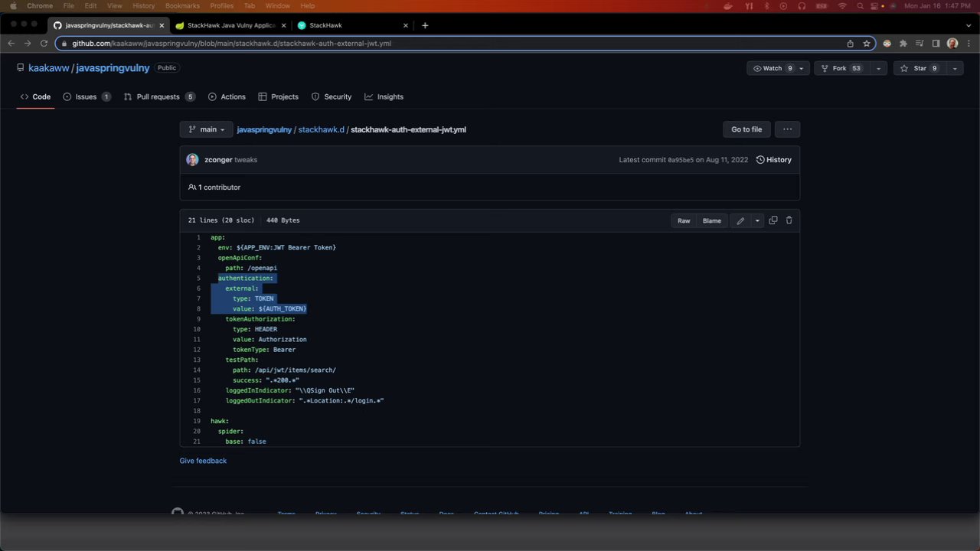Screen dimensions: 980x551
Task: Open javaspringvulny root in the breadcrumb
Action: pos(264,129)
